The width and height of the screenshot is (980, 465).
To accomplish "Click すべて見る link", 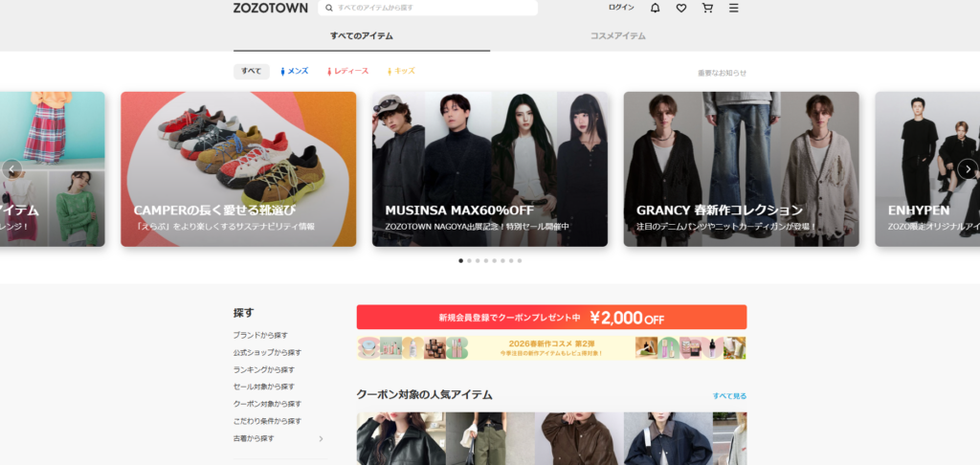I will [x=730, y=395].
